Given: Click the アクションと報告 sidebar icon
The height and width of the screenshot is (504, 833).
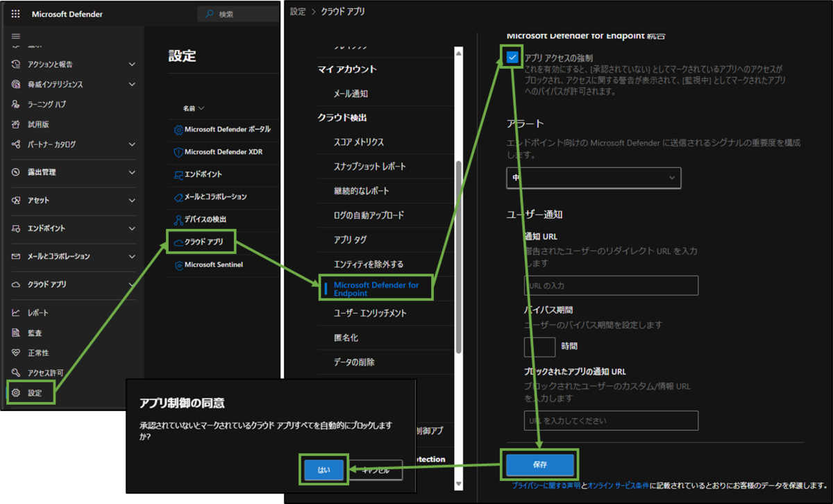Looking at the screenshot, I should pyautogui.click(x=16, y=64).
